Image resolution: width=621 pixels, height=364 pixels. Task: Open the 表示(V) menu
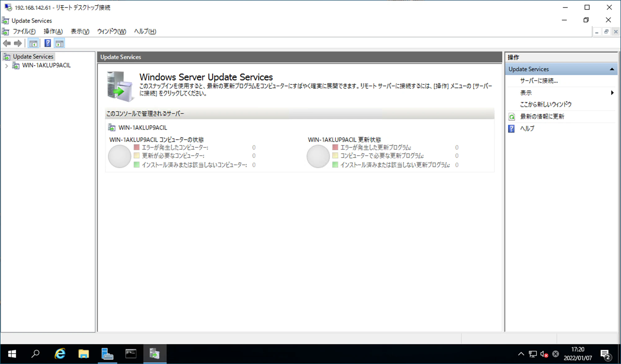pyautogui.click(x=80, y=31)
